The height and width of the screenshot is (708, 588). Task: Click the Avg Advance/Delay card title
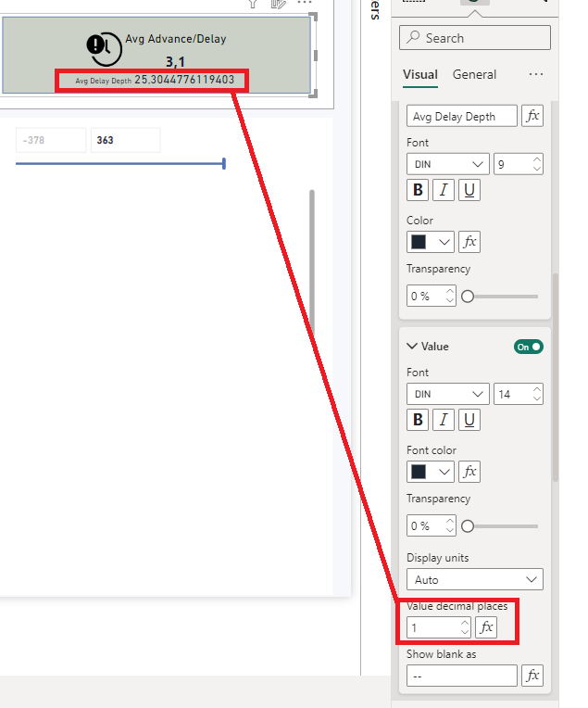[x=176, y=39]
